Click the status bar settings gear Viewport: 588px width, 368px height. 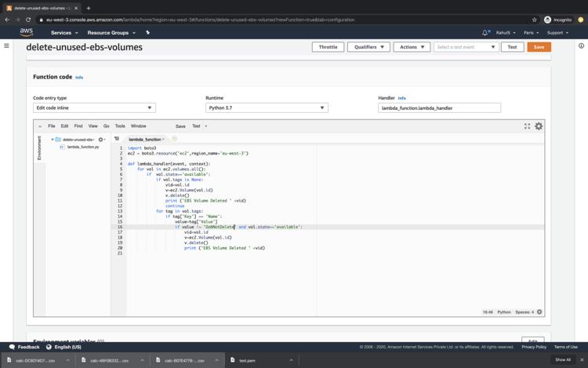point(539,312)
